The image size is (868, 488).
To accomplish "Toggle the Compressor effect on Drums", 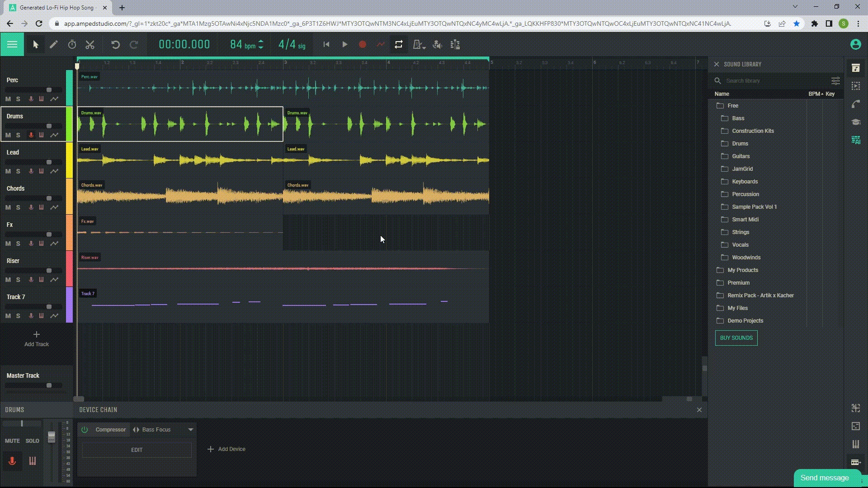I will (85, 429).
